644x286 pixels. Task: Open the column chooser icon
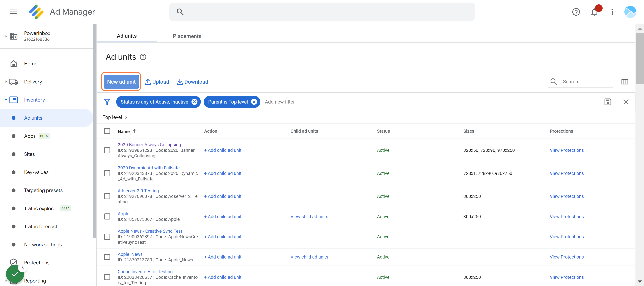625,82
